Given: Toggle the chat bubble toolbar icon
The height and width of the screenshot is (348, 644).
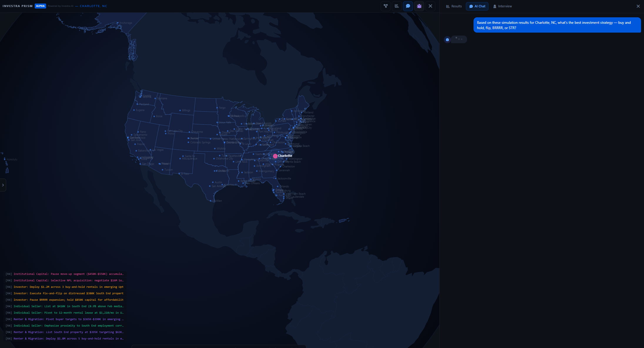Looking at the screenshot, I should [408, 6].
